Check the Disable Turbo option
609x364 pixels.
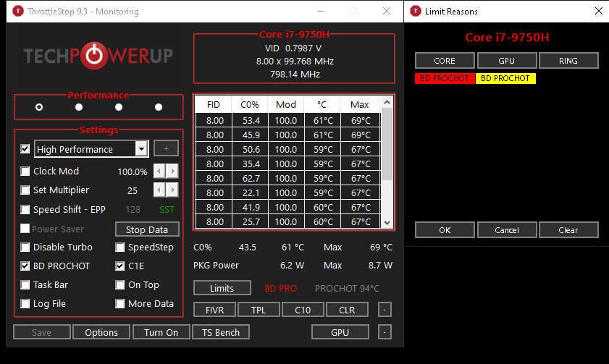(x=25, y=247)
